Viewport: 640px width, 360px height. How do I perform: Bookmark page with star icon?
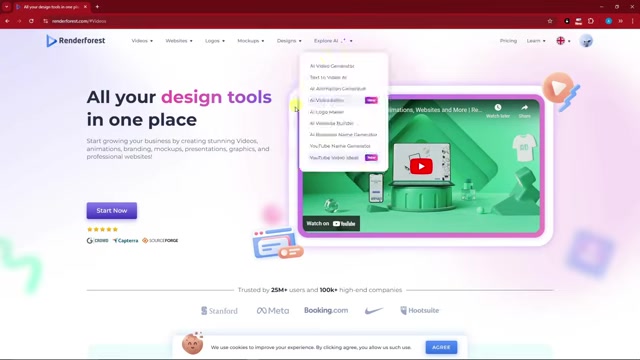[x=550, y=21]
